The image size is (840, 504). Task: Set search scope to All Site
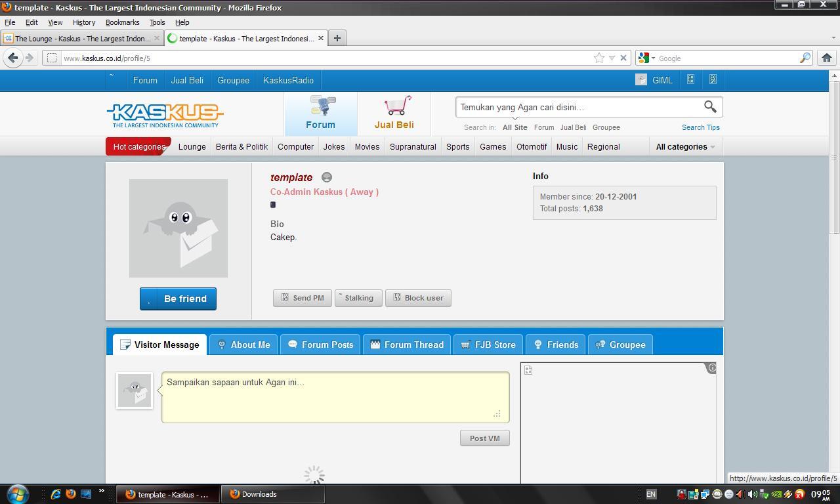[514, 127]
